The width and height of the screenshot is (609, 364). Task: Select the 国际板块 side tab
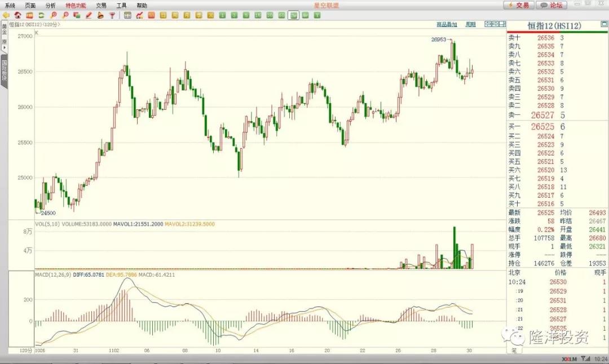[x=5, y=70]
